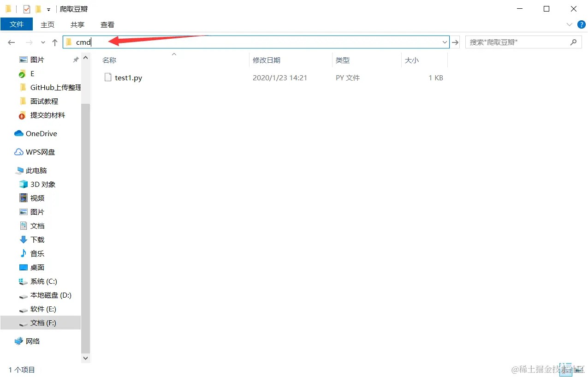Open the recent locations dropdown chevron
Image resolution: width=588 pixels, height=377 pixels.
click(x=43, y=42)
